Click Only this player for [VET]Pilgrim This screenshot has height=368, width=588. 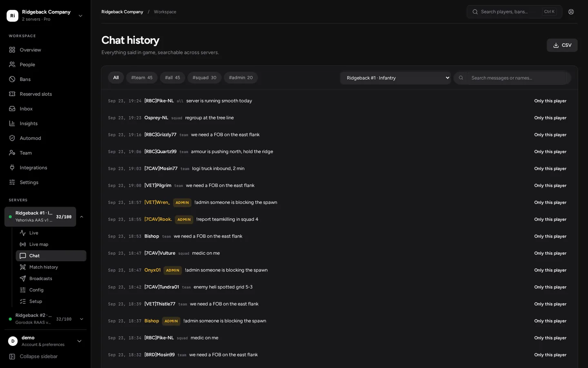click(x=550, y=186)
